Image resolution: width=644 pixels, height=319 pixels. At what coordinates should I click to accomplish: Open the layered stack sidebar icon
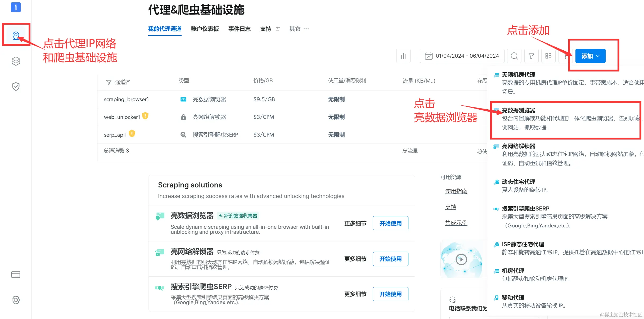coord(16,61)
